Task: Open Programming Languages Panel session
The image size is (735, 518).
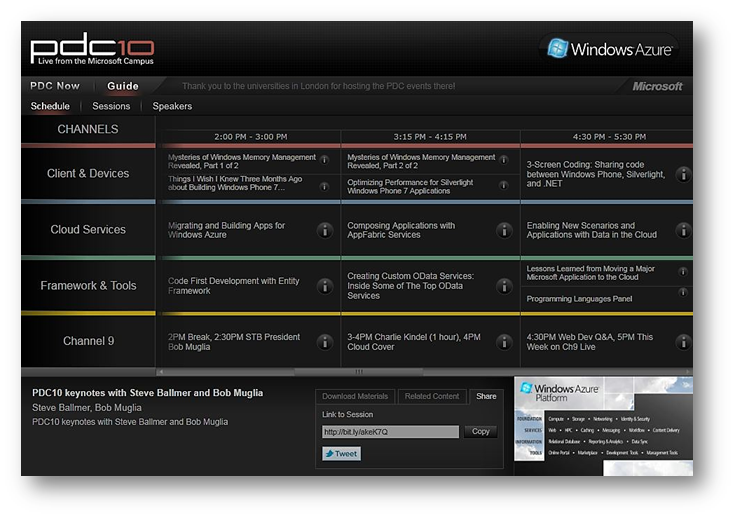Action: [x=579, y=299]
